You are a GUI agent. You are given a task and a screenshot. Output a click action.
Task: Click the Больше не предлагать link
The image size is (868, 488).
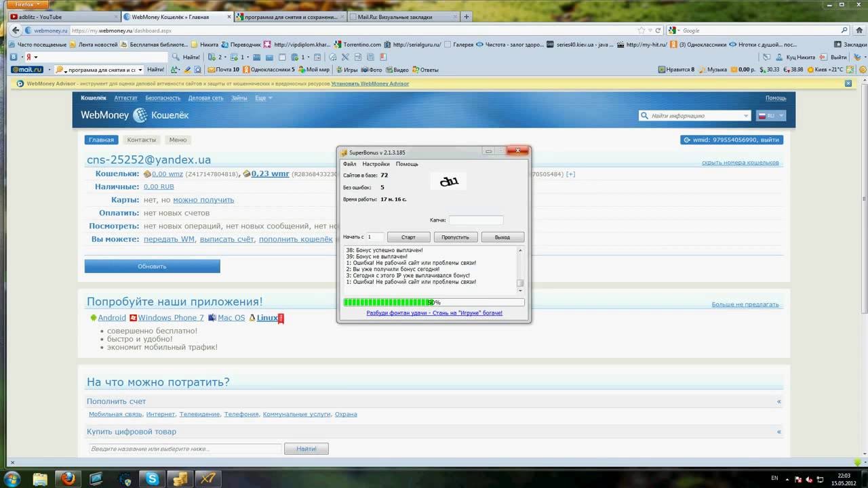745,305
